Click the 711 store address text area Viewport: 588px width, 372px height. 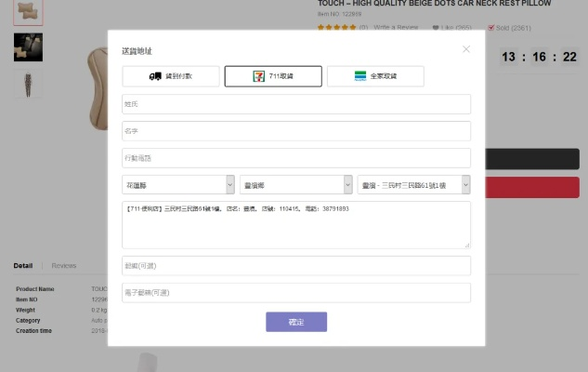click(x=296, y=225)
